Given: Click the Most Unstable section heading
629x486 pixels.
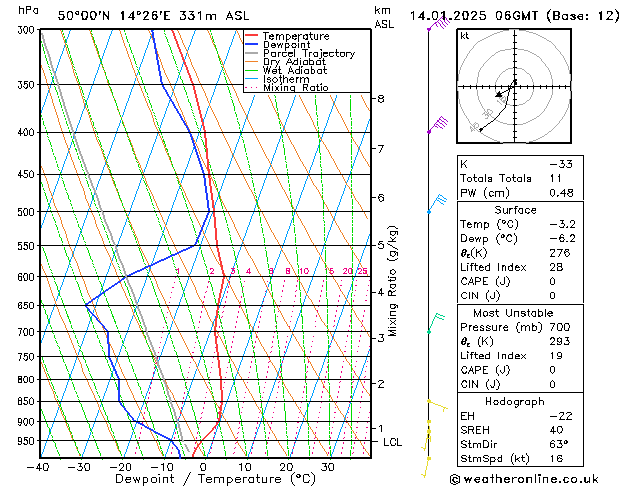Looking at the screenshot, I should pyautogui.click(x=513, y=313).
